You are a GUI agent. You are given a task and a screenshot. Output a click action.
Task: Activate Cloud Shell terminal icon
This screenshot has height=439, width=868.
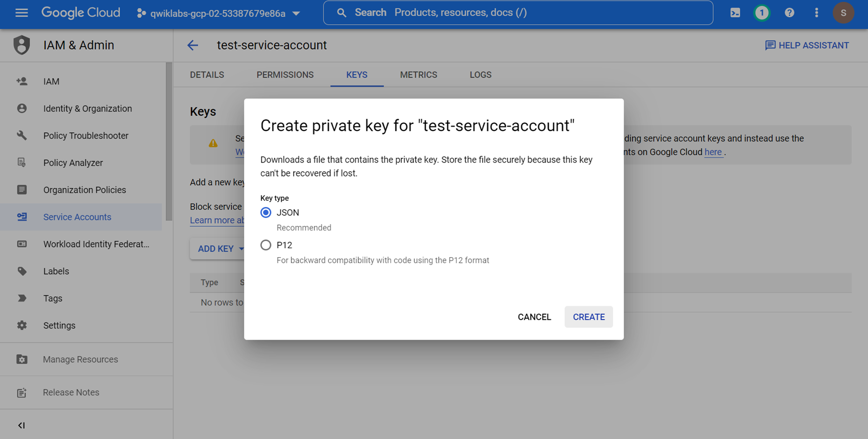[x=735, y=13]
